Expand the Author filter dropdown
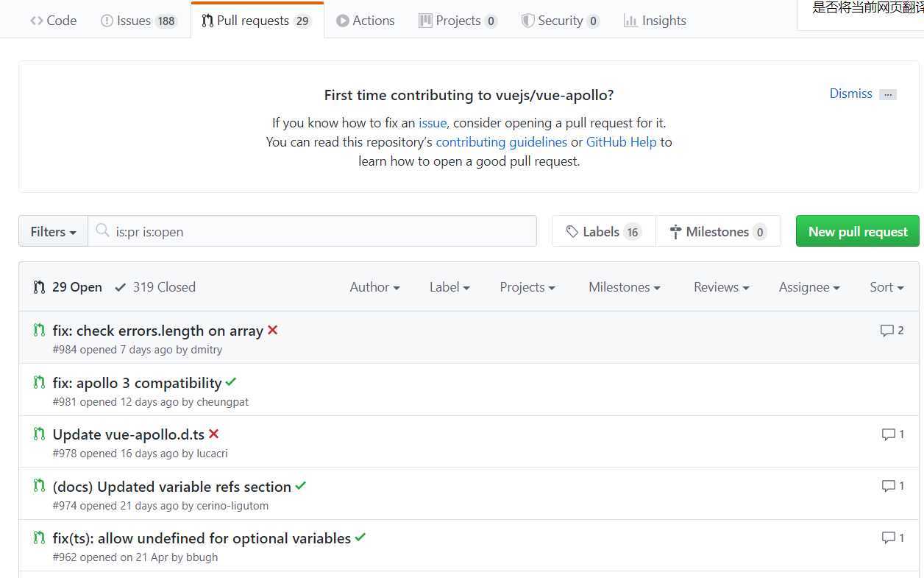The height and width of the screenshot is (578, 924). coord(374,287)
